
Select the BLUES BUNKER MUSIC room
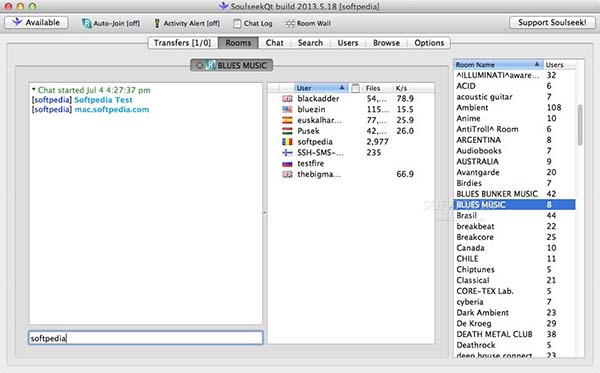point(514,194)
